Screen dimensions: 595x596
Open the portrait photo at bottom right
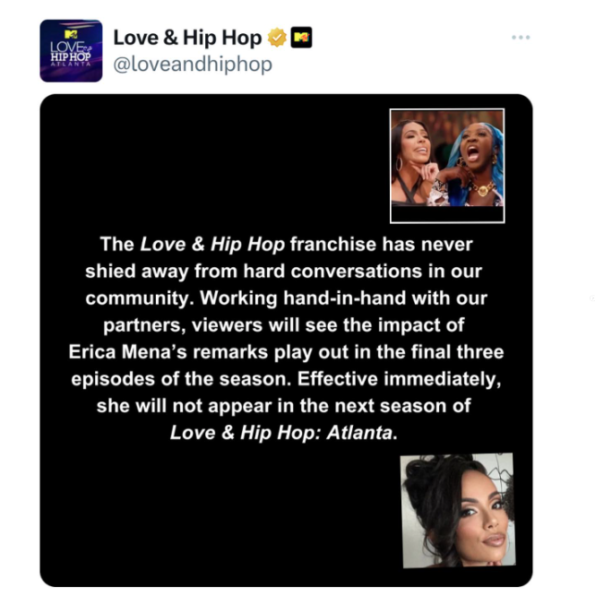[x=458, y=510]
